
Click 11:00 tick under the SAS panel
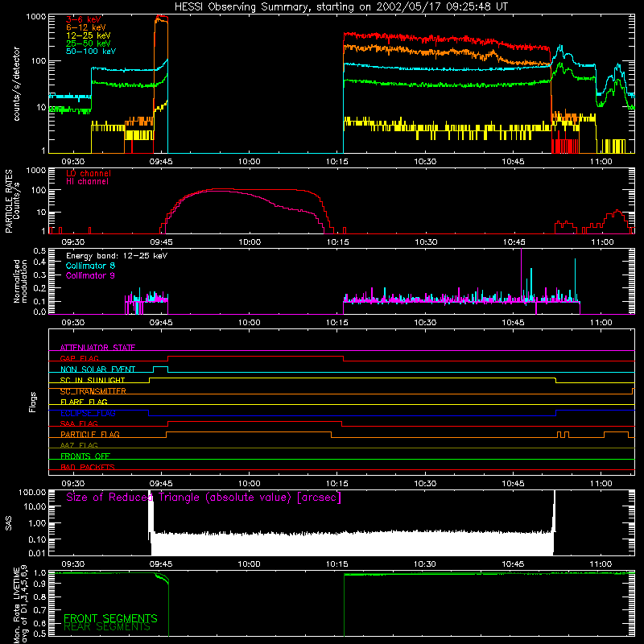601,564
